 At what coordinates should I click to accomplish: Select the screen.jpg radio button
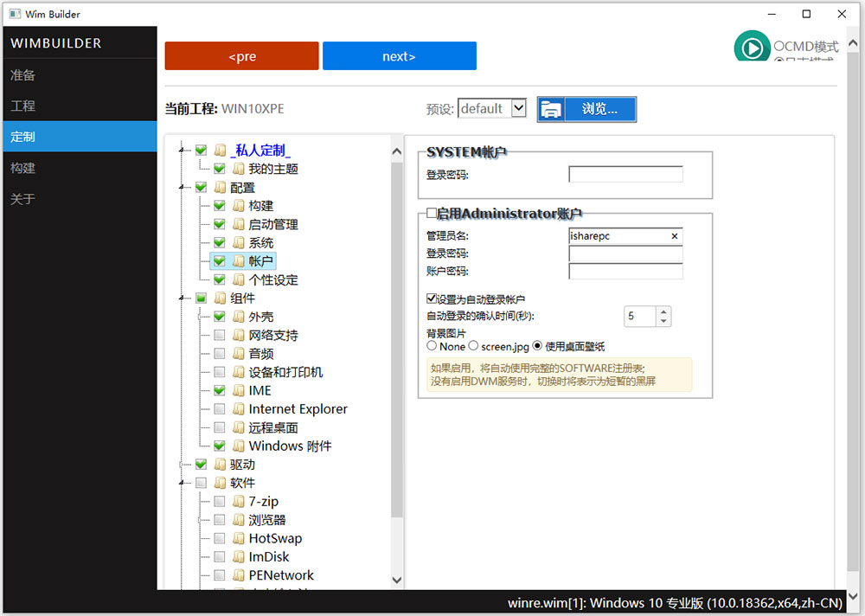[x=473, y=345]
